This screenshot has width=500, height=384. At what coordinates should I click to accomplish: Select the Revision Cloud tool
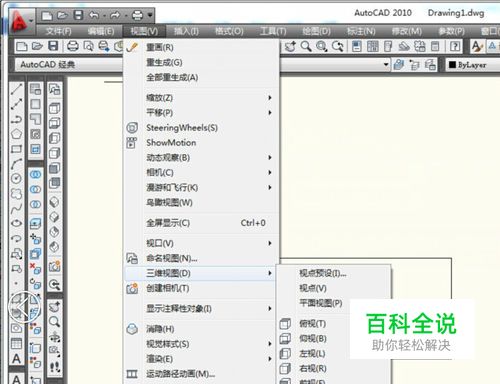click(16, 193)
